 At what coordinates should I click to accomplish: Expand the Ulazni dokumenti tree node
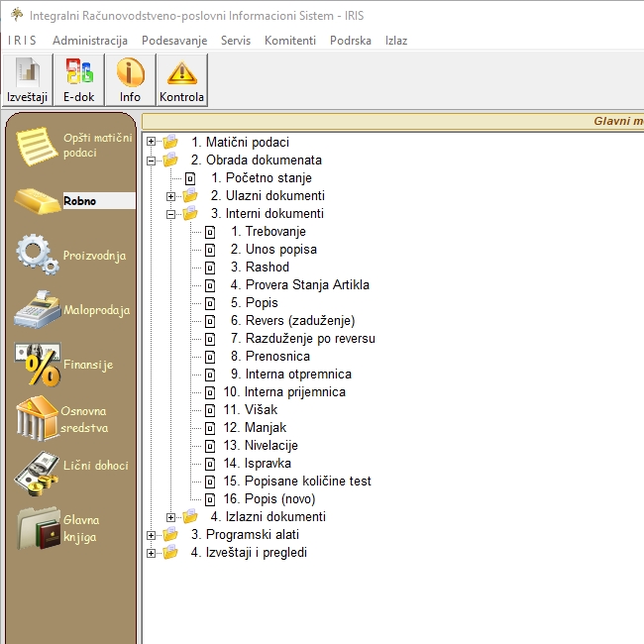click(x=170, y=196)
